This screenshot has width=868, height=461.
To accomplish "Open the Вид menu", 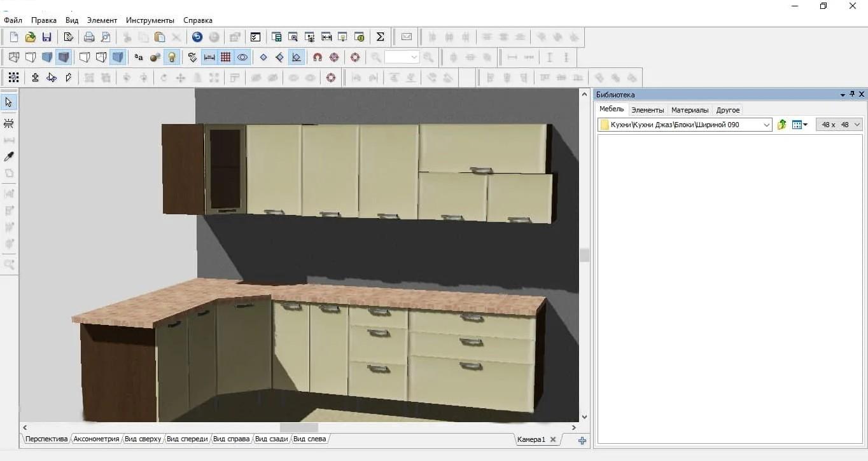I will [72, 20].
